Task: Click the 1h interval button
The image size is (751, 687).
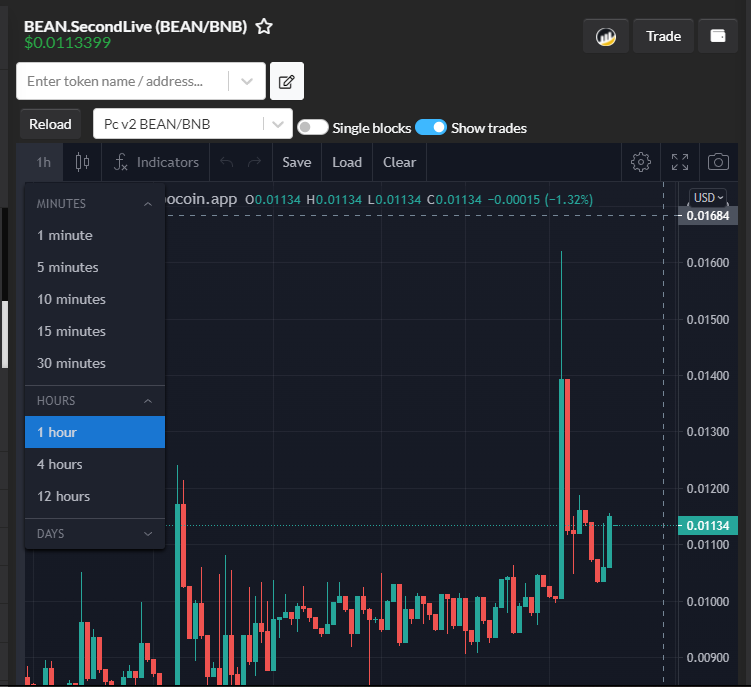Action: tap(44, 162)
